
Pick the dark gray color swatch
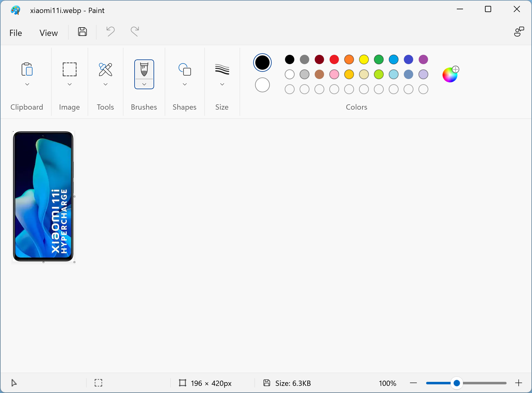pyautogui.click(x=305, y=59)
